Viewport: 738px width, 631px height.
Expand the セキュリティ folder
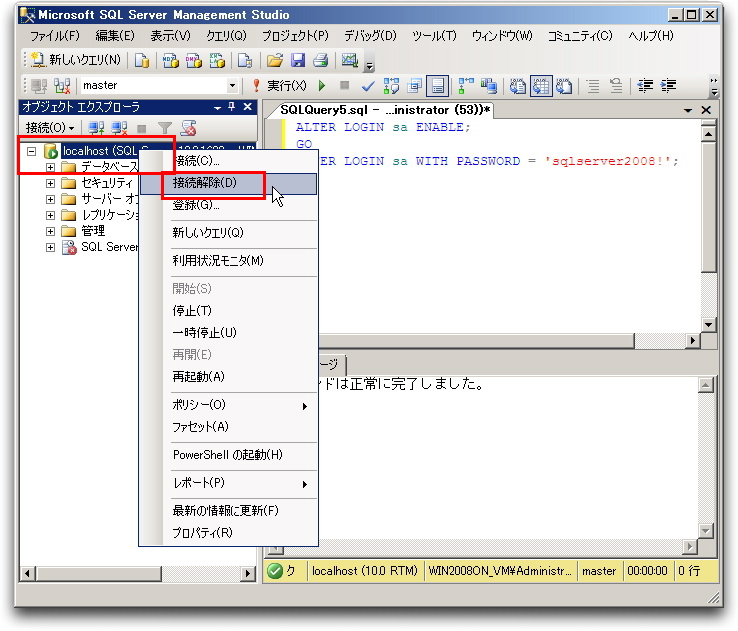[x=50, y=183]
